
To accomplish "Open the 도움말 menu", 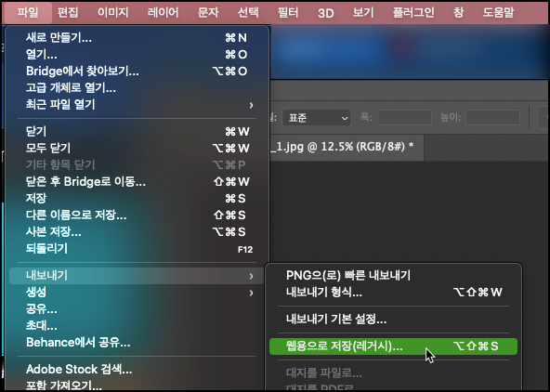I will coord(498,13).
